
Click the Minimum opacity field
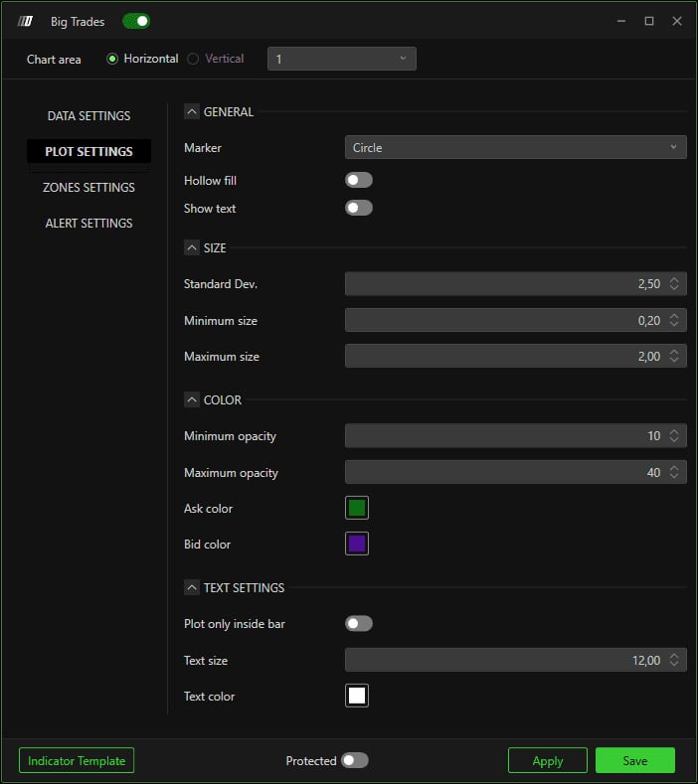click(515, 436)
